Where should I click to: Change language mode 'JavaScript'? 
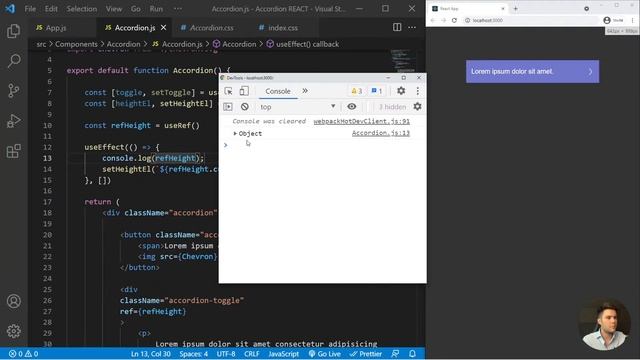pos(284,354)
